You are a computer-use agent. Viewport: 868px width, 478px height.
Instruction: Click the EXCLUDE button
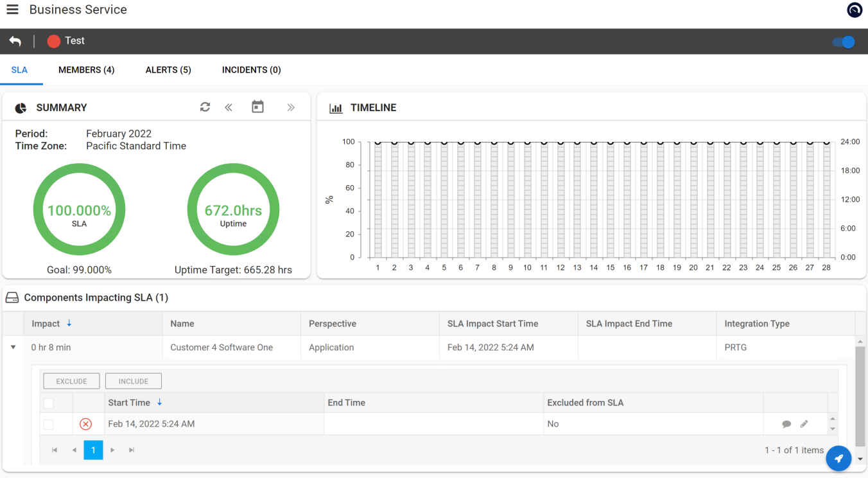(71, 380)
